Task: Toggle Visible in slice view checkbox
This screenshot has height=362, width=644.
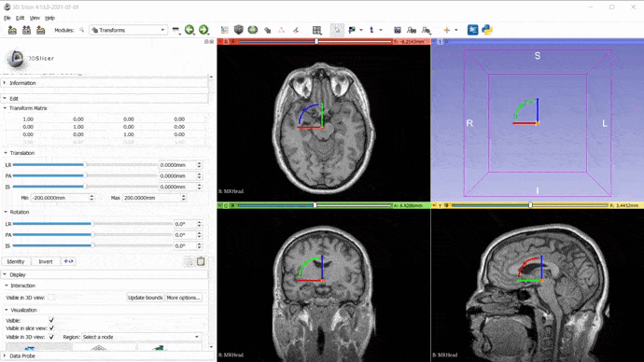Action: (51, 327)
